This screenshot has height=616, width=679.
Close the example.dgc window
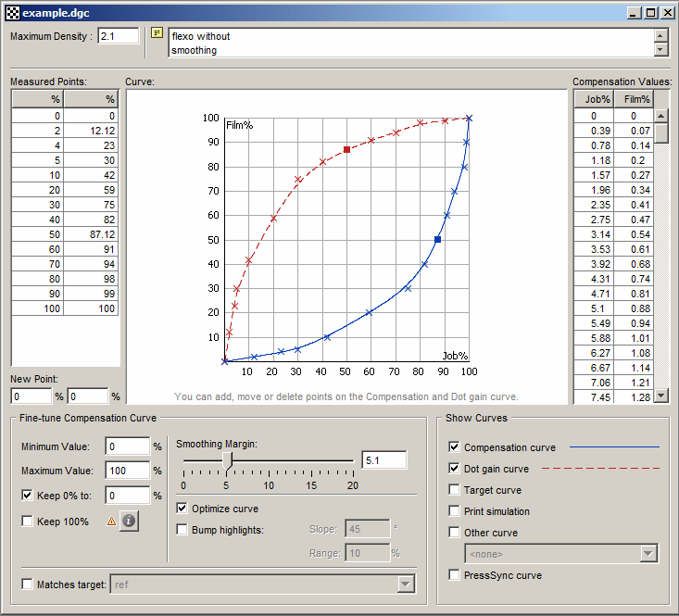pyautogui.click(x=667, y=13)
